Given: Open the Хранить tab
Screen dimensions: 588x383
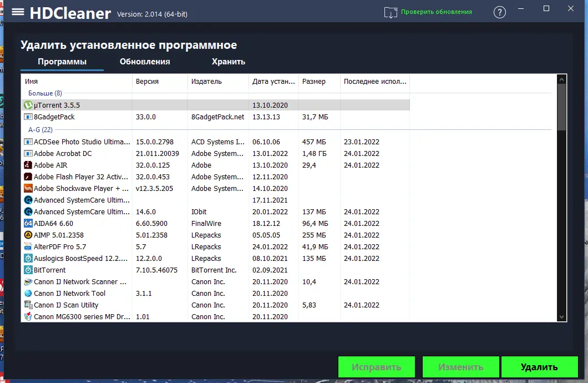Looking at the screenshot, I should pyautogui.click(x=229, y=62).
